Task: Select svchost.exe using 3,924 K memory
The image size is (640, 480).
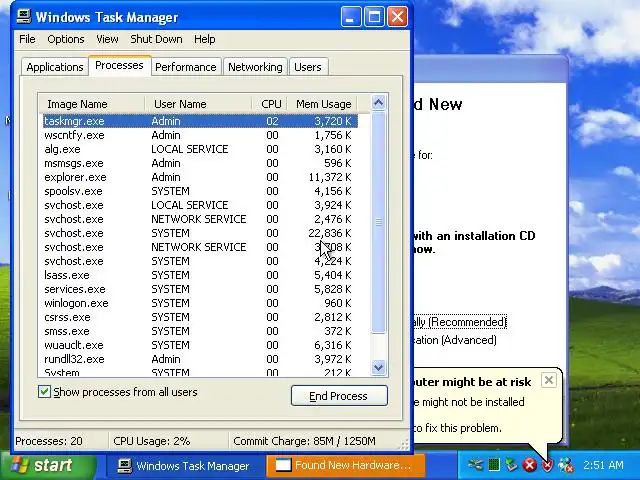Action: pos(200,205)
